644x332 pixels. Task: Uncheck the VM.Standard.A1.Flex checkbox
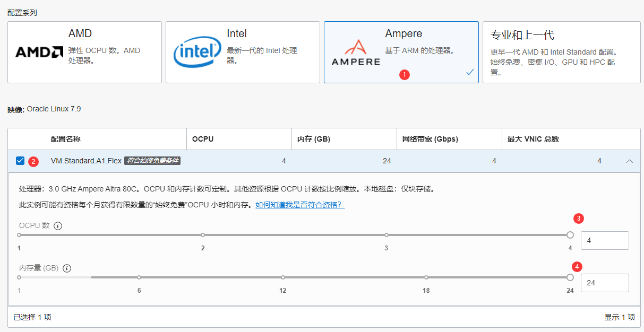tap(20, 161)
